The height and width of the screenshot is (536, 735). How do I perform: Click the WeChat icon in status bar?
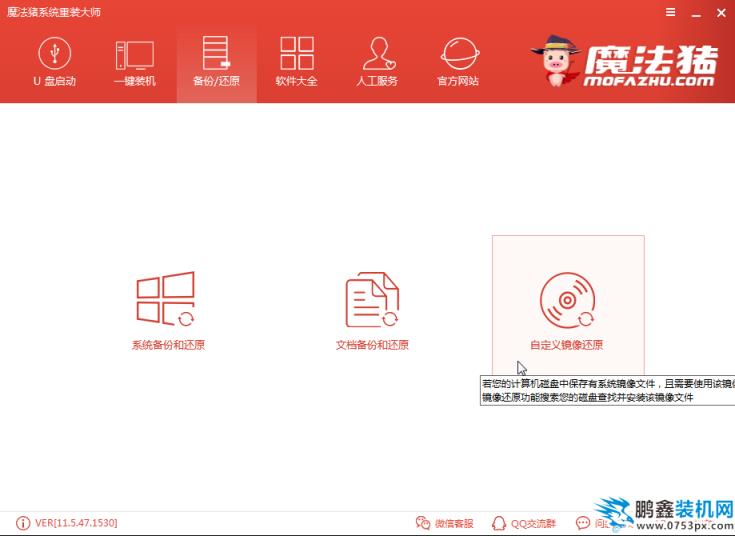click(x=423, y=523)
